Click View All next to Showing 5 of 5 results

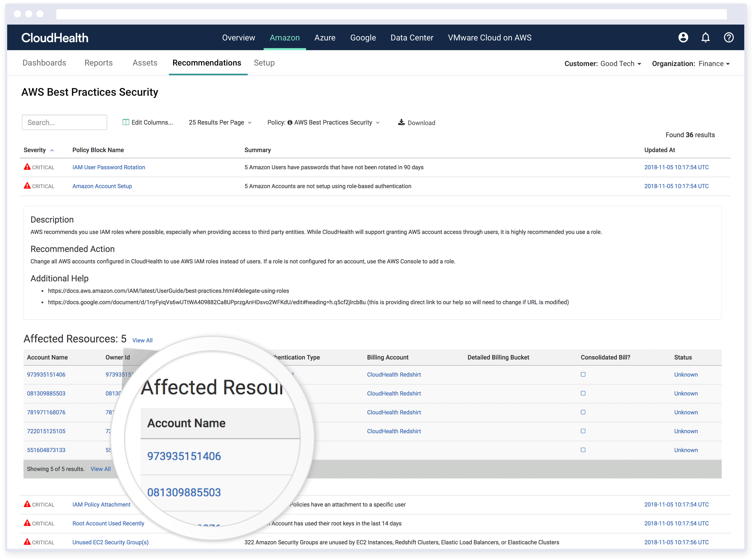pos(100,469)
